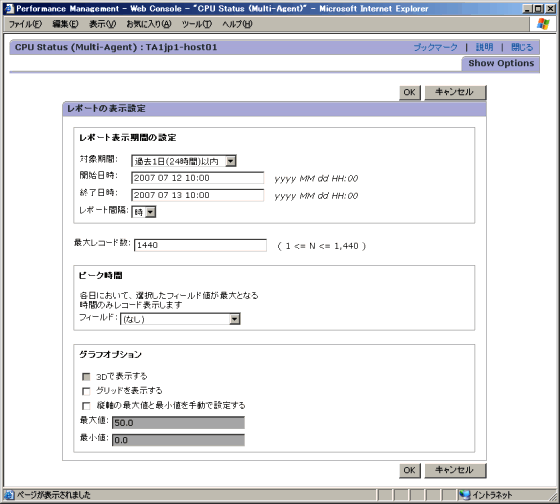
Task: Click the 閉じる link
Action: (x=522, y=47)
